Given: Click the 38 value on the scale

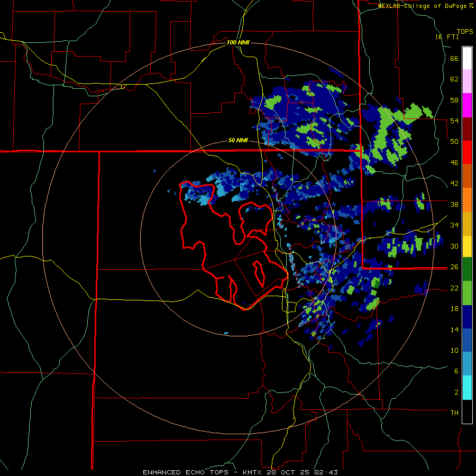Looking at the screenshot, I should tap(454, 204).
